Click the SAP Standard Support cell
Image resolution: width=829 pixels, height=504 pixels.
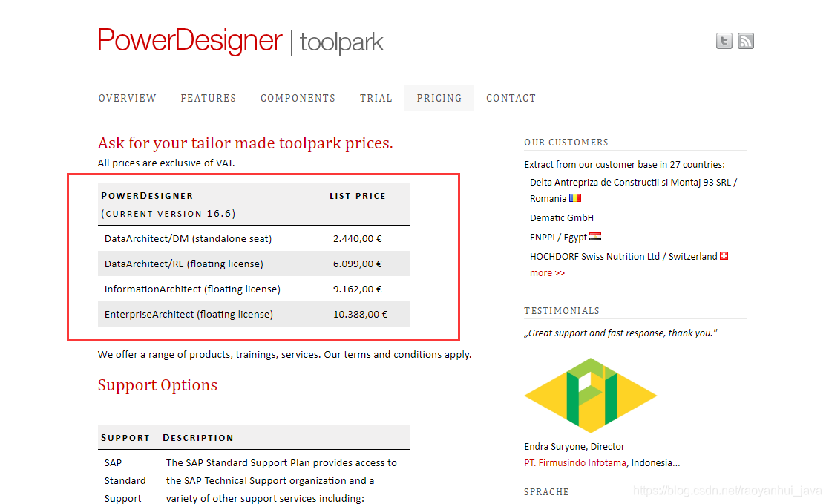[125, 480]
